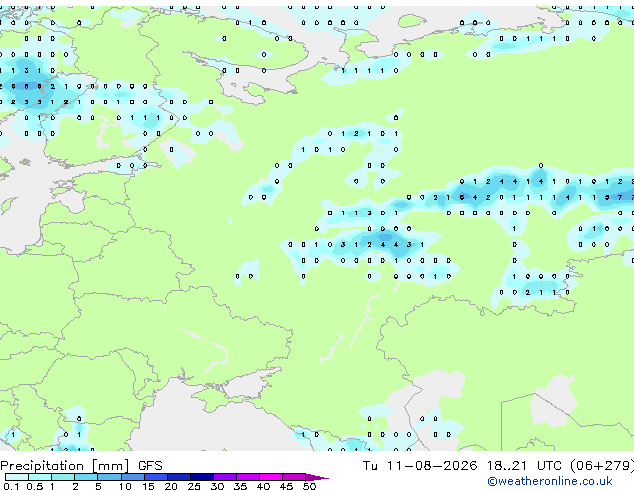
Task: Pick the magenta swatch between 40 and 45
Action: pyautogui.click(x=271, y=477)
